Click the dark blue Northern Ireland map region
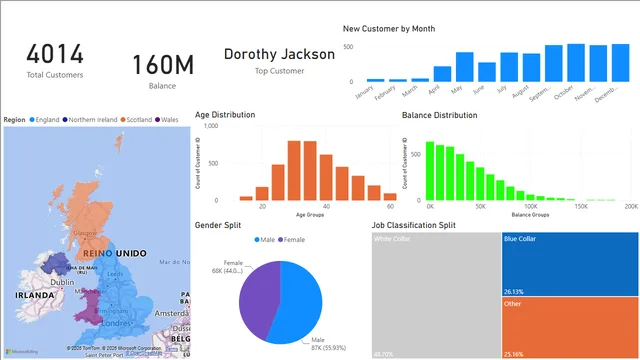This screenshot has width=640, height=360. click(x=55, y=263)
